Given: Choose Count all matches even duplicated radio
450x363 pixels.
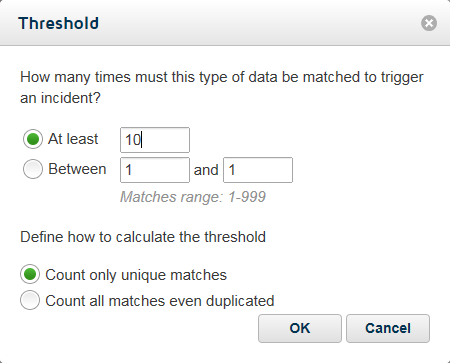Looking at the screenshot, I should tap(30, 300).
